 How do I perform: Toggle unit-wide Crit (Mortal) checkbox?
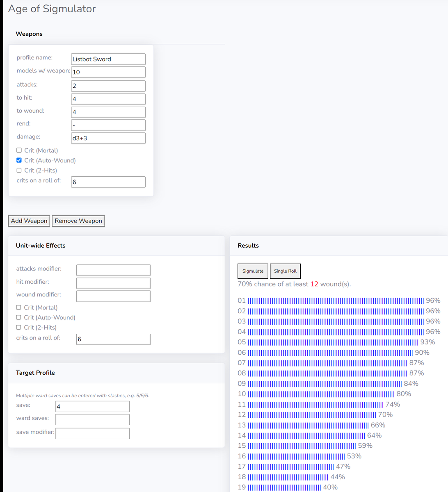point(18,307)
